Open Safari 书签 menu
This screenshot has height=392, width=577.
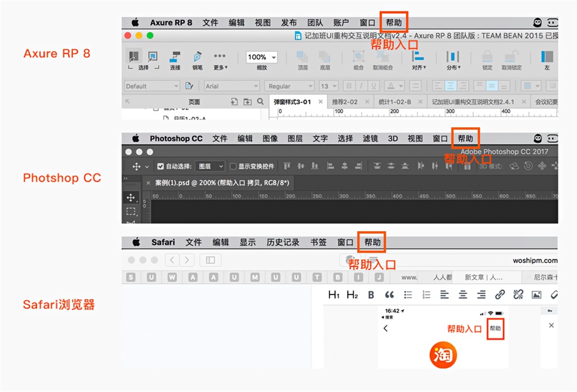click(319, 242)
